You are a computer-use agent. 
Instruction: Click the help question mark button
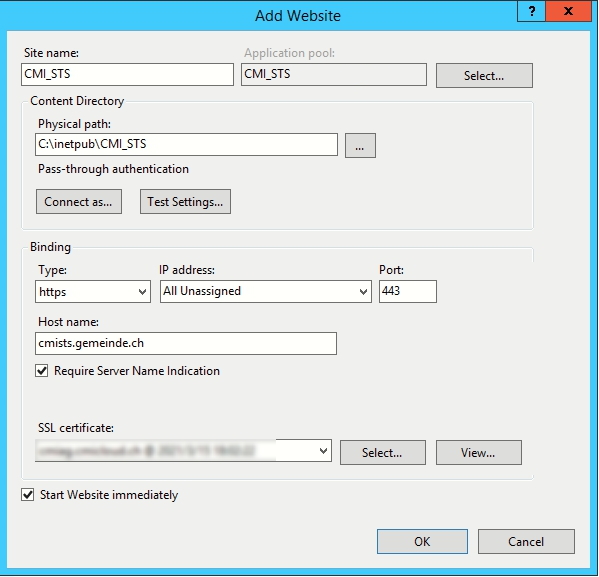click(x=531, y=11)
